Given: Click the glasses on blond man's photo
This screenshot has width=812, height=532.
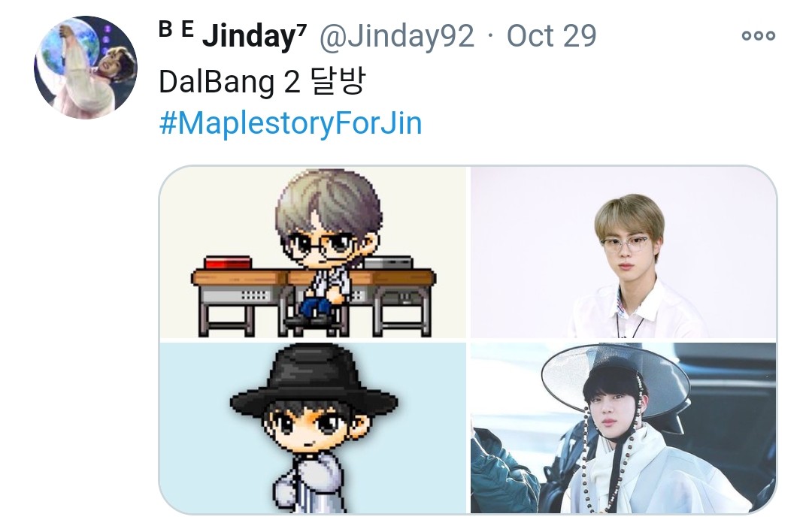Looking at the screenshot, I should pyautogui.click(x=626, y=243).
